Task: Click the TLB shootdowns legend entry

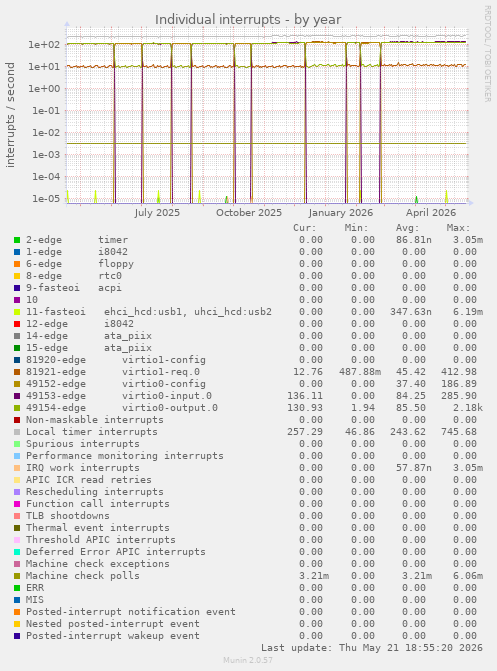Action: (x=68, y=516)
